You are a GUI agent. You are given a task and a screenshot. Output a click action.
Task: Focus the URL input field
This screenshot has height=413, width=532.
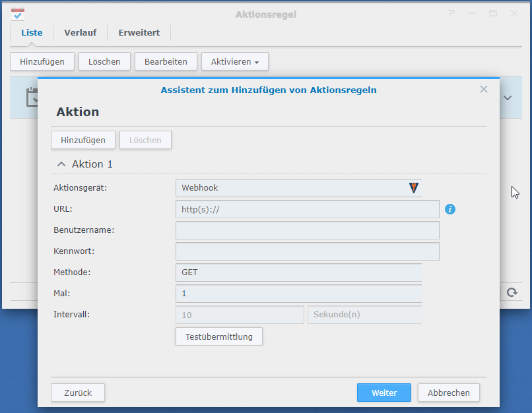pyautogui.click(x=308, y=209)
